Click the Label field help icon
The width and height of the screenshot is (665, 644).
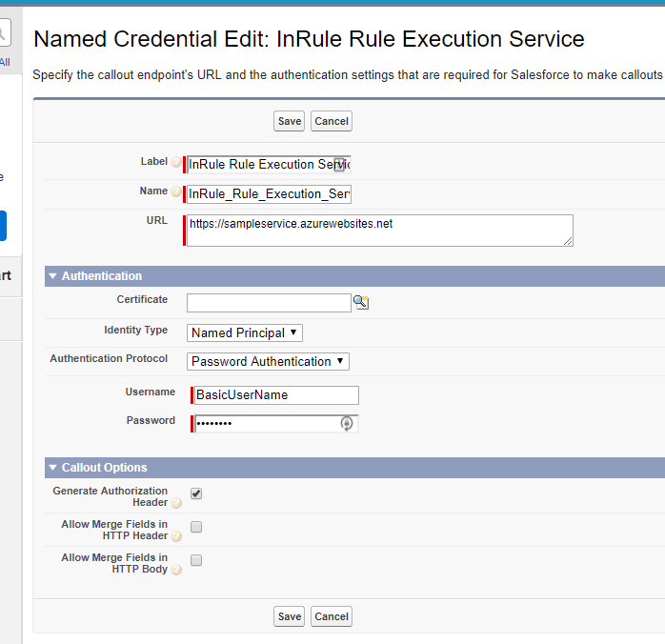tap(175, 162)
